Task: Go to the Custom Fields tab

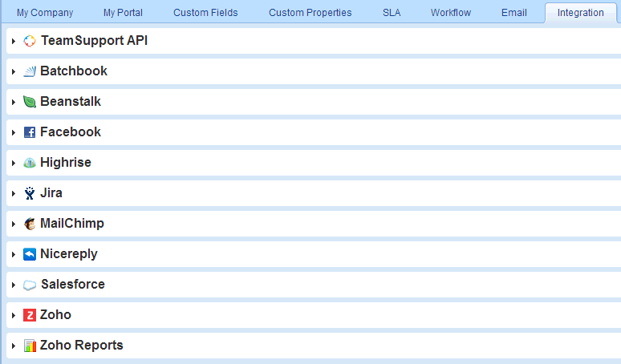Action: (x=205, y=13)
